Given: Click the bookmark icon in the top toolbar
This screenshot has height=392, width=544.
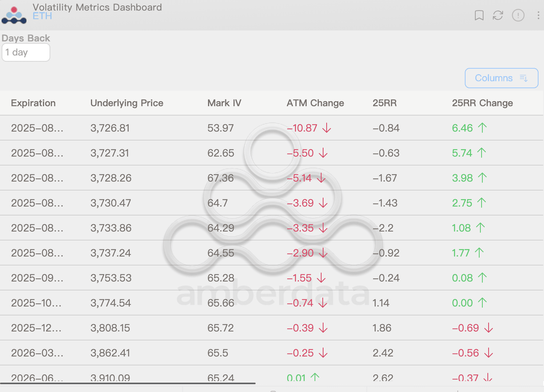Looking at the screenshot, I should pos(479,16).
